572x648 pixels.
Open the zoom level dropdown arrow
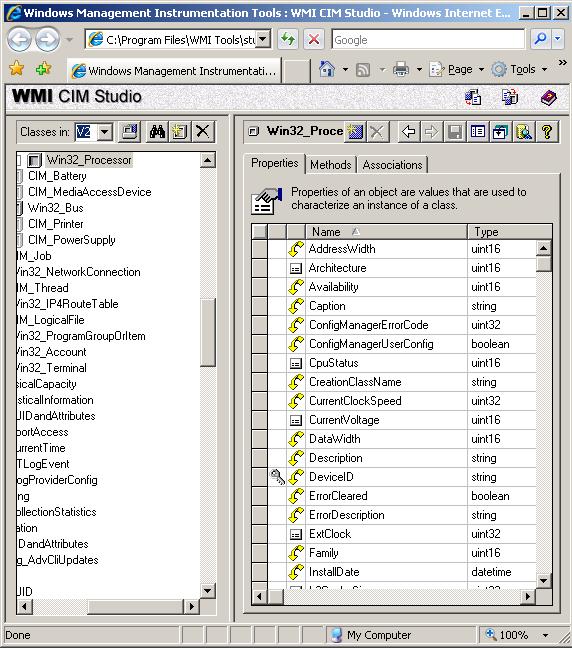(546, 635)
